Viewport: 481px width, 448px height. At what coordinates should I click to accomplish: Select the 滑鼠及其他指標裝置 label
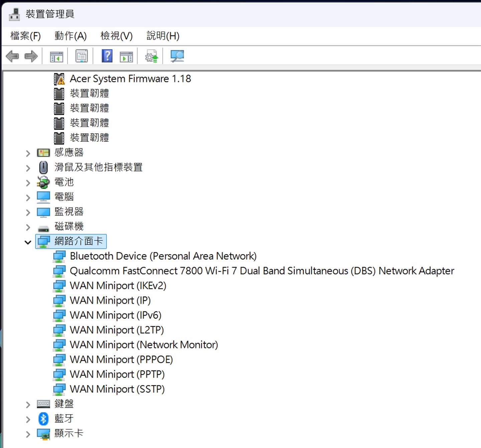pyautogui.click(x=99, y=167)
